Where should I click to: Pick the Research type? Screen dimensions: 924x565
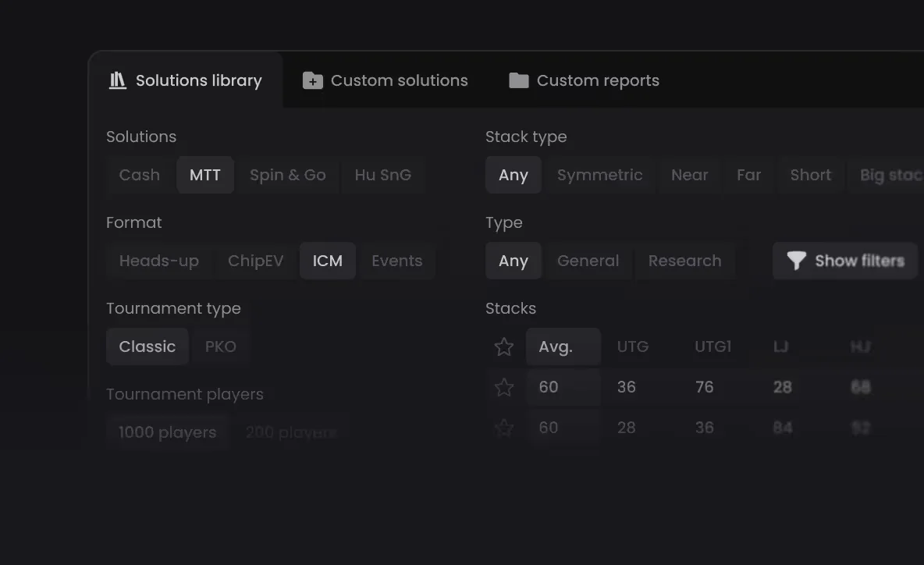point(684,261)
